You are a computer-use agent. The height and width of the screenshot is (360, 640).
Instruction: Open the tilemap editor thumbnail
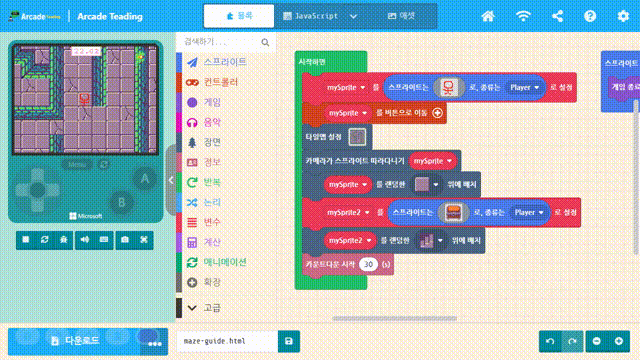pyautogui.click(x=357, y=137)
